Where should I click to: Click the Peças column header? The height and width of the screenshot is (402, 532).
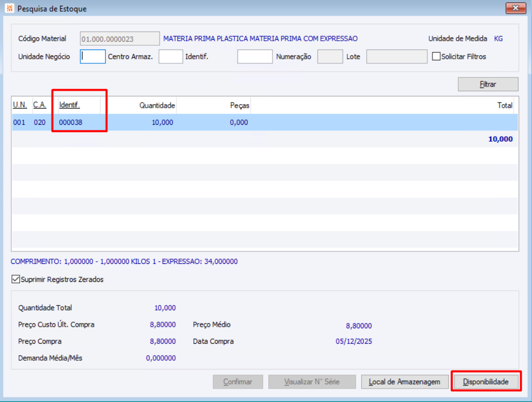pos(239,106)
